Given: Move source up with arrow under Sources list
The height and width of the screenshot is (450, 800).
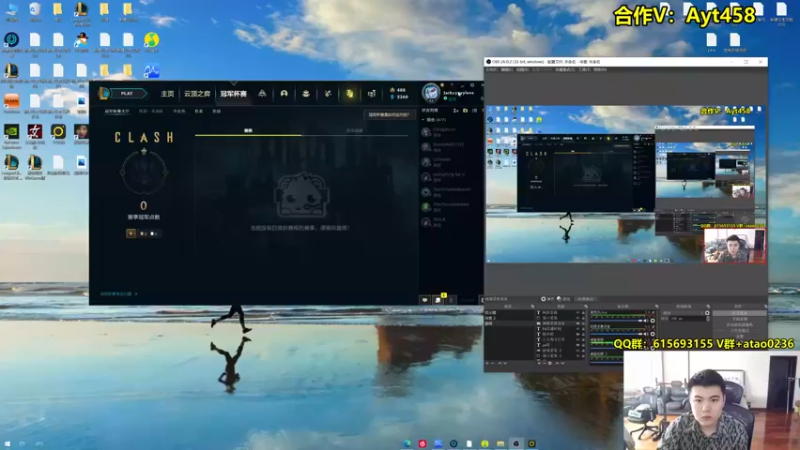Looking at the screenshot, I should [x=557, y=363].
